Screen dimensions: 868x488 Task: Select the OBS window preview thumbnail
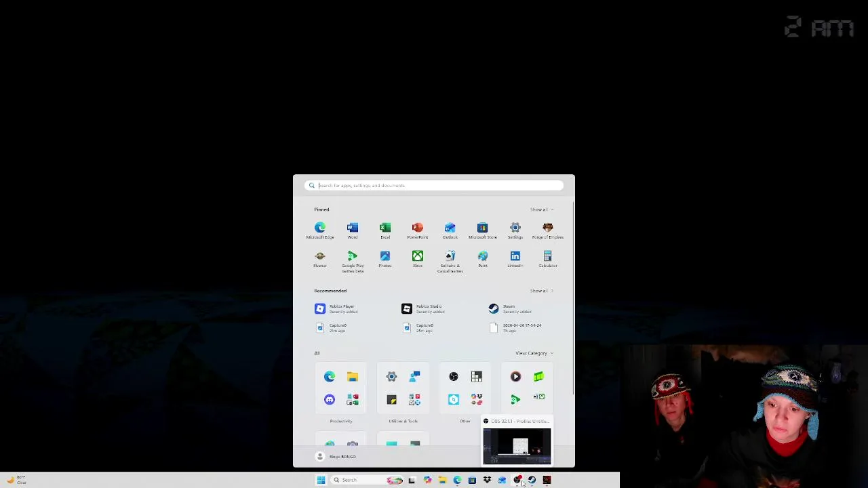tap(517, 447)
